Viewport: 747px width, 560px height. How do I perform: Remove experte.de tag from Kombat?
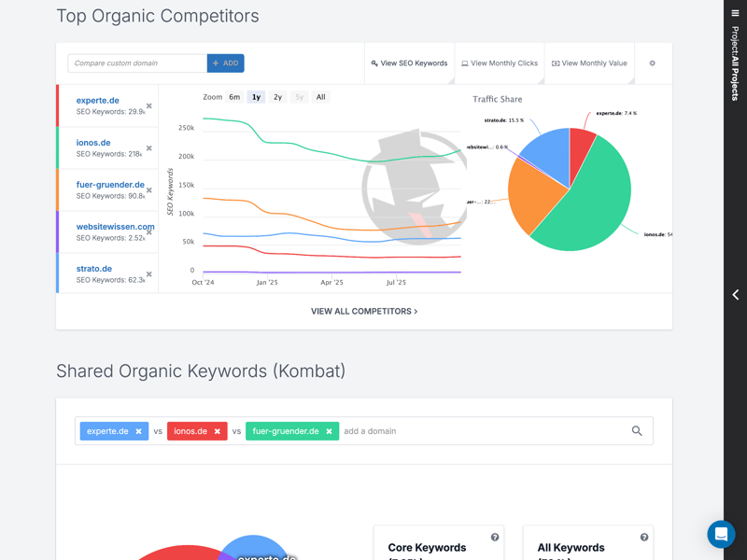pyautogui.click(x=138, y=431)
